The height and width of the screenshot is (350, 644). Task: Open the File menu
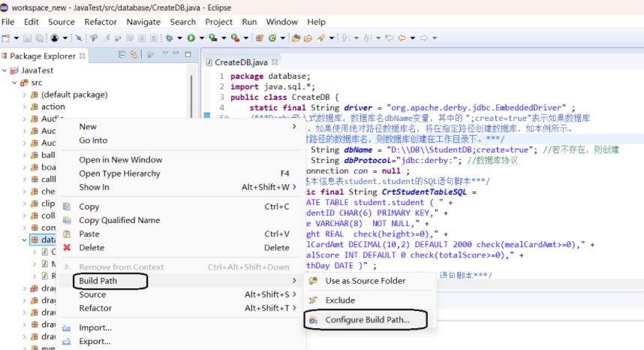pos(8,22)
